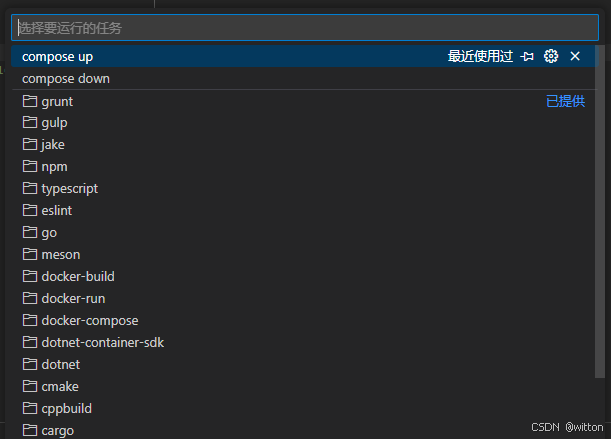The width and height of the screenshot is (611, 439).
Task: Open the dotnet task list
Action: click(61, 365)
